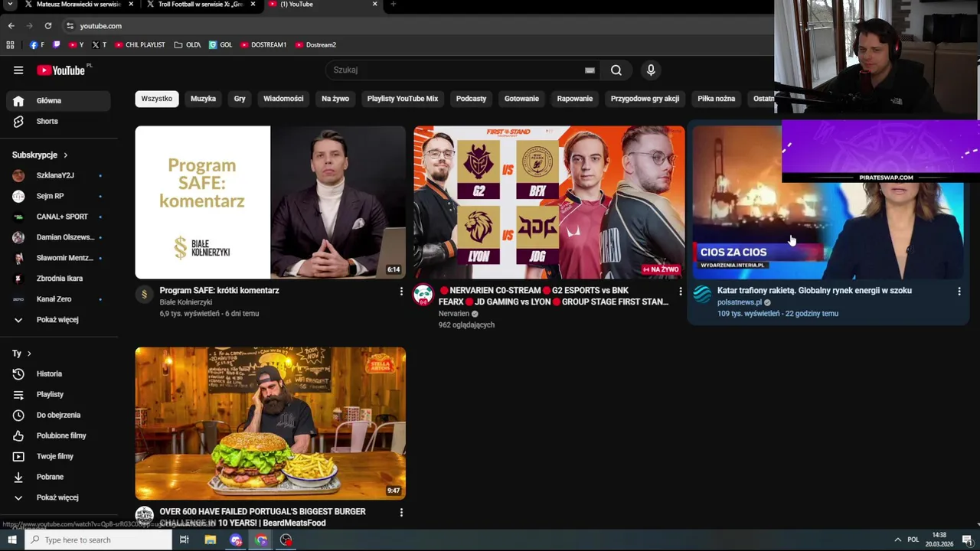The image size is (980, 551).
Task: Select the Wszystko filter chip
Action: pos(157,99)
